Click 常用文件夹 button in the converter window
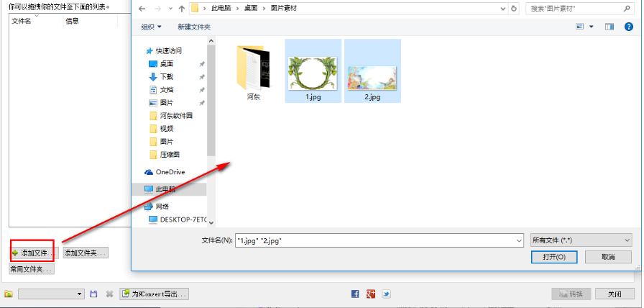 click(32, 269)
